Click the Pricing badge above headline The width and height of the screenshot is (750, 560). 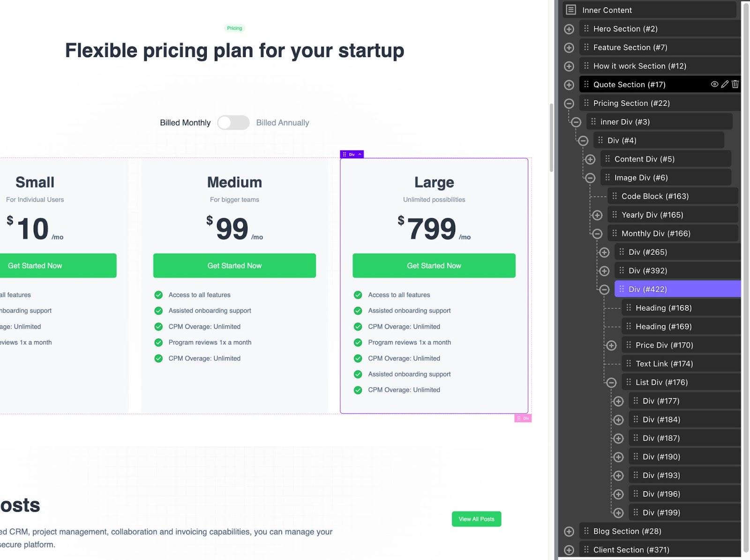point(234,28)
